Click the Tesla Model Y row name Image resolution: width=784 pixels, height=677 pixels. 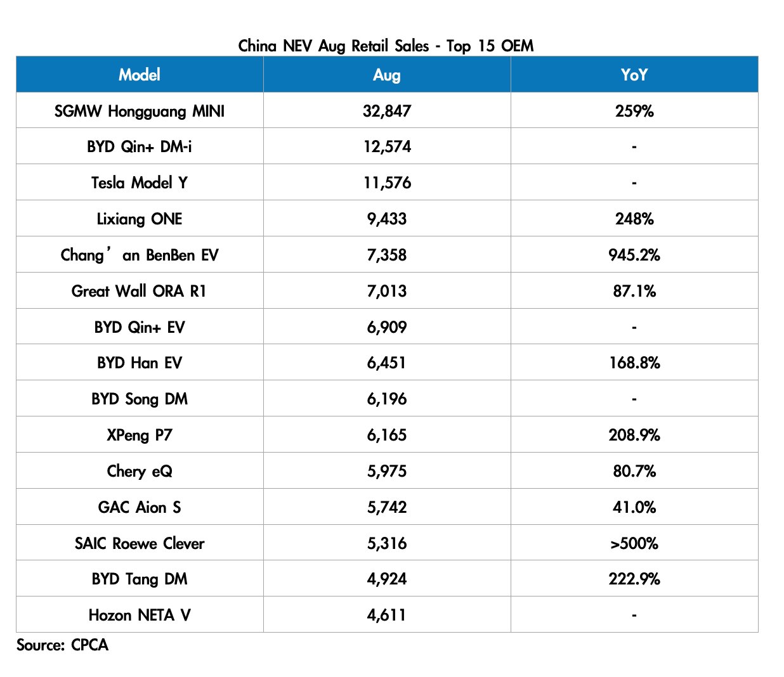140,183
